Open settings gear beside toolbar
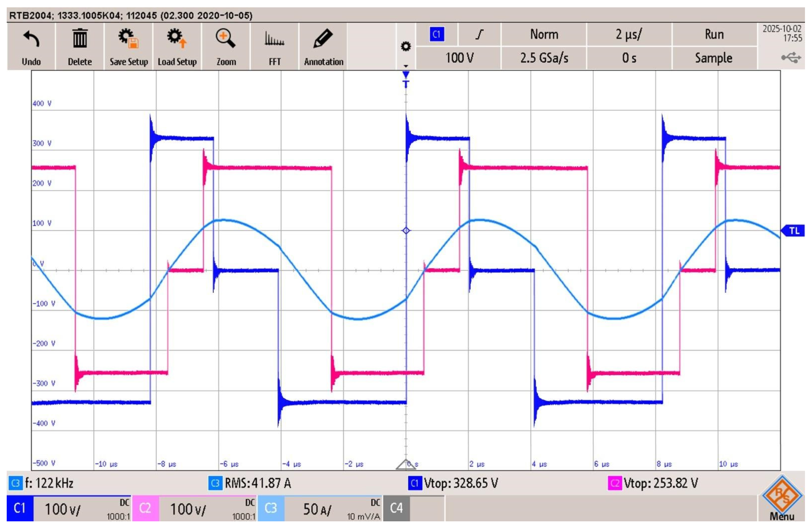 point(406,46)
